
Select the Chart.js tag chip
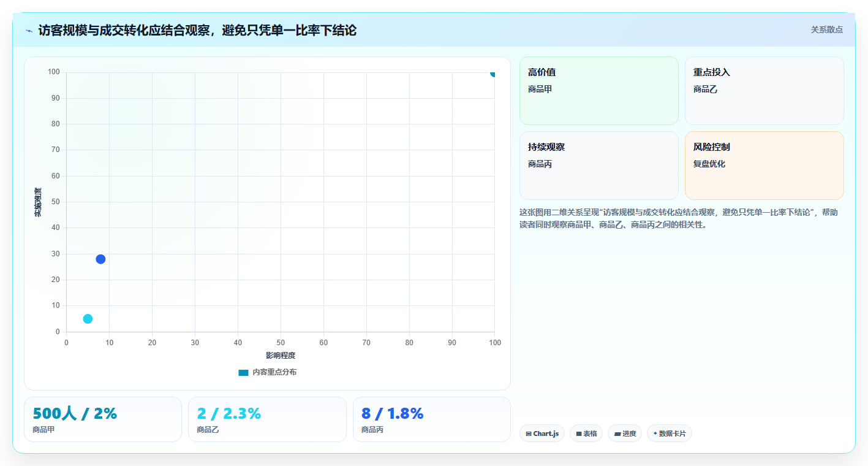pyautogui.click(x=542, y=434)
